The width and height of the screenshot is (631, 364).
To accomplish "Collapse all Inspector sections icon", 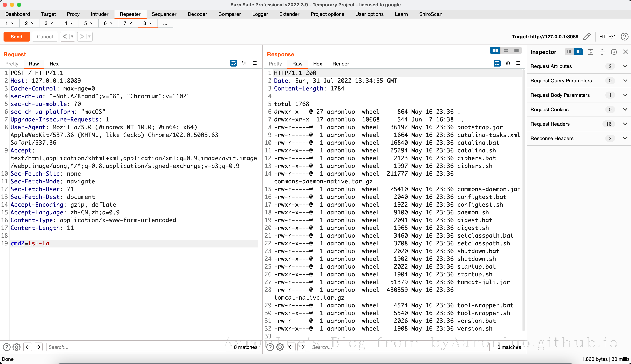I will (x=602, y=52).
